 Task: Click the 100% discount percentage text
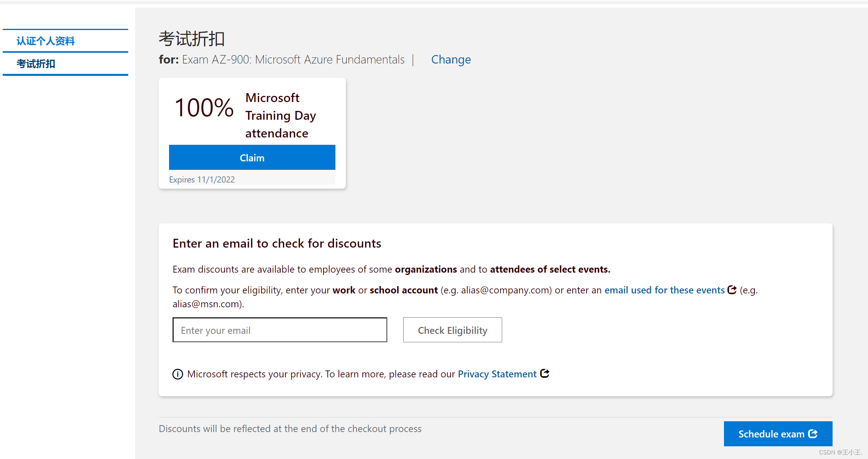coord(204,107)
